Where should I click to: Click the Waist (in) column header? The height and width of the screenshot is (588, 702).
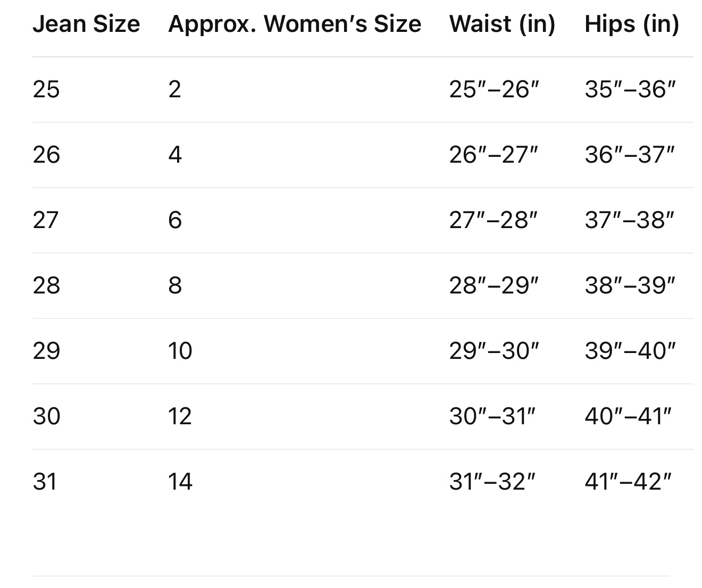click(x=502, y=24)
